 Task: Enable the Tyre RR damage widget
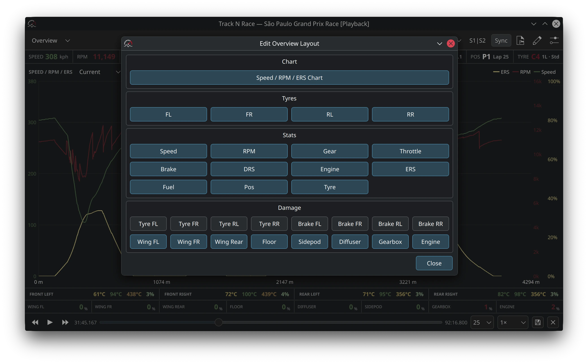point(269,224)
